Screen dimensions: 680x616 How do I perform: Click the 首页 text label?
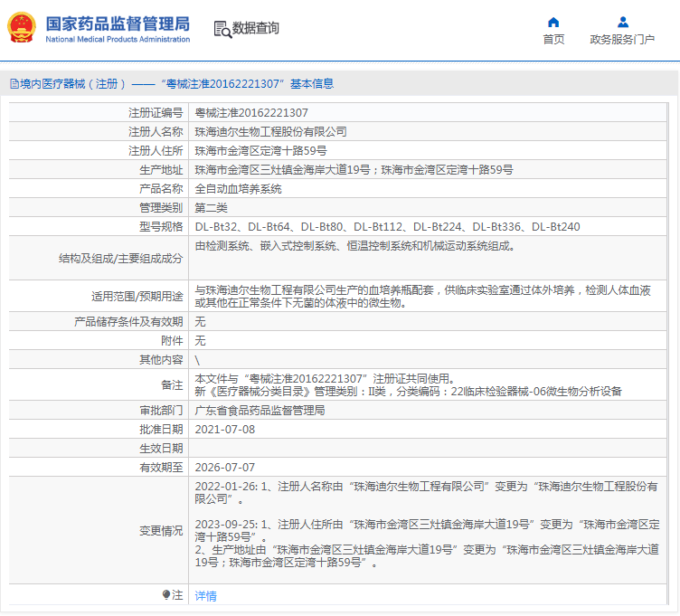[553, 40]
